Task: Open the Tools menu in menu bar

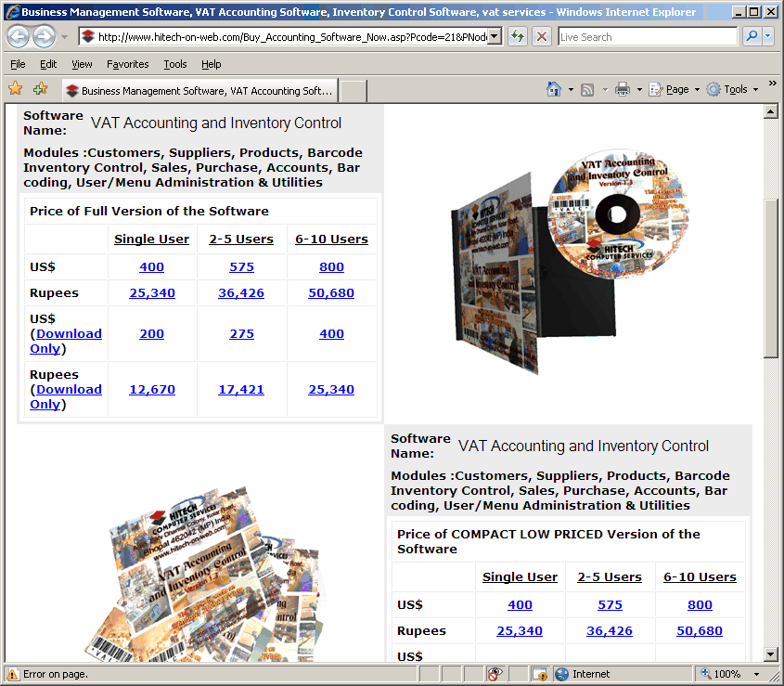Action: coord(175,64)
